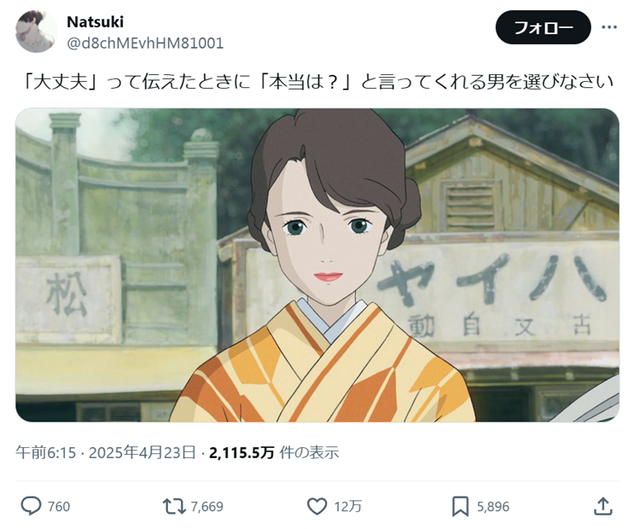640x529 pixels.
Task: Open the attached anime image
Action: (317, 265)
